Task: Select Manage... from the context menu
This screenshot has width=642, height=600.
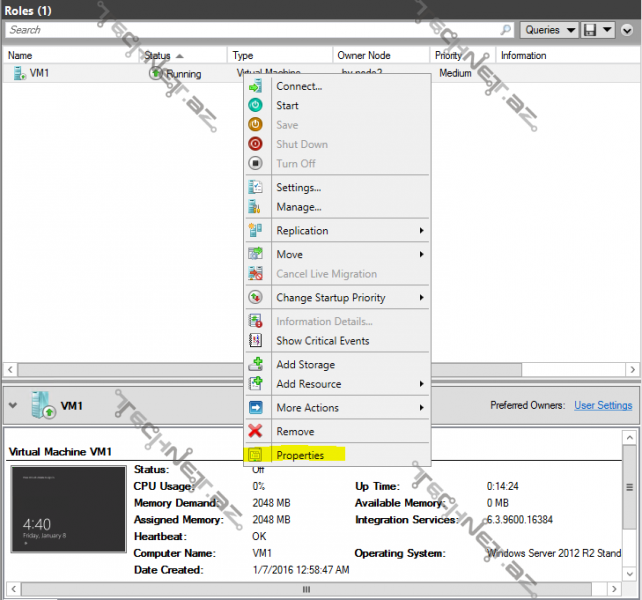Action: 298,207
